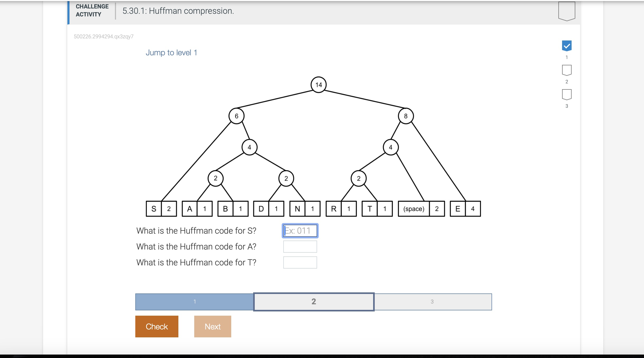Focus the Huffman code input for S
Image resolution: width=644 pixels, height=358 pixels.
(300, 231)
